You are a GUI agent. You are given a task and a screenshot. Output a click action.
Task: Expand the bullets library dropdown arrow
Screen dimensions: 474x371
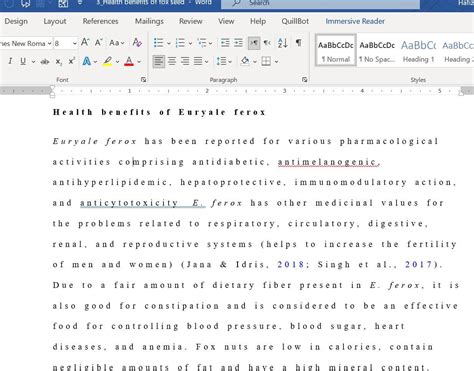169,43
